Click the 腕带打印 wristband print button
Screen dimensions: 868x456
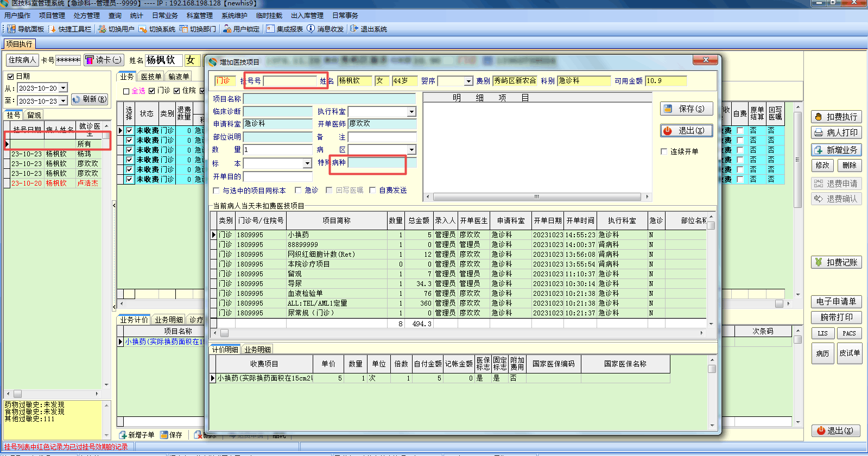837,317
